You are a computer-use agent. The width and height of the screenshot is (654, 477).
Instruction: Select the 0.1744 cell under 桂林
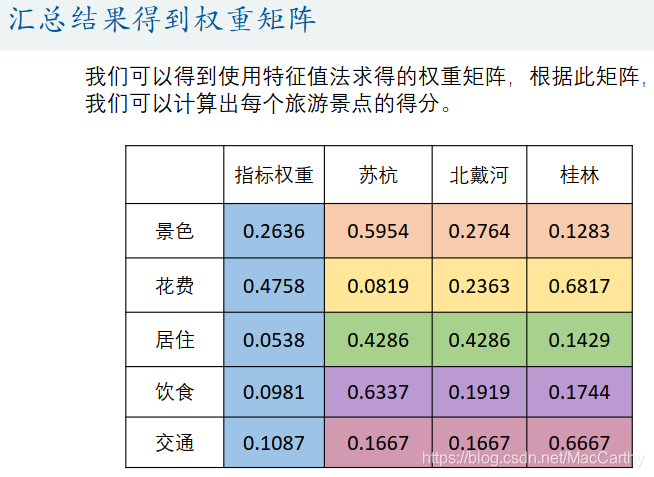[579, 392]
